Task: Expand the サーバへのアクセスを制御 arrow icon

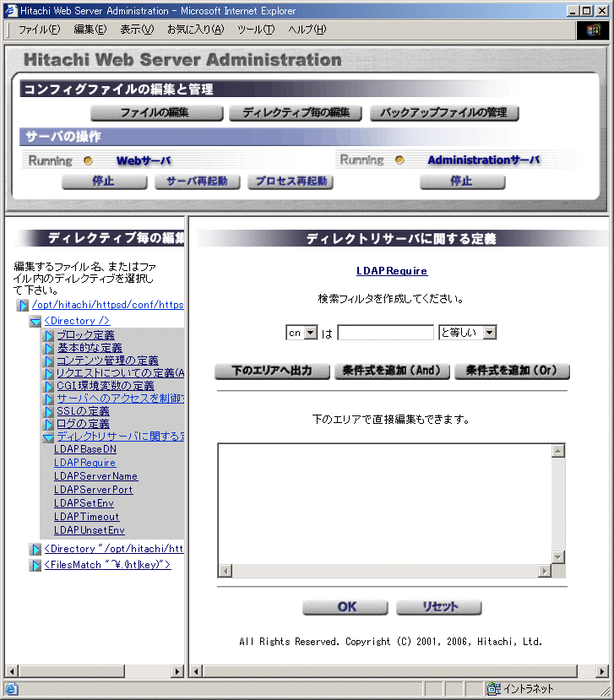Action: (x=48, y=399)
